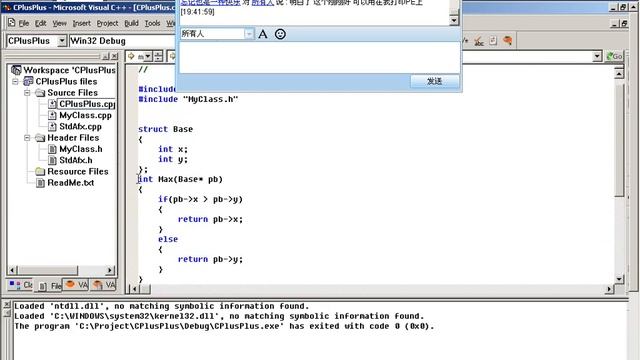640x360 pixels.
Task: Close the workspace panel with its X button
Action: pos(115,56)
